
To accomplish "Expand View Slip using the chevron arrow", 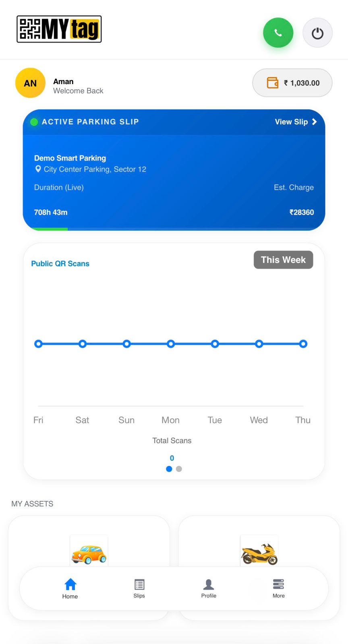I will click(315, 122).
